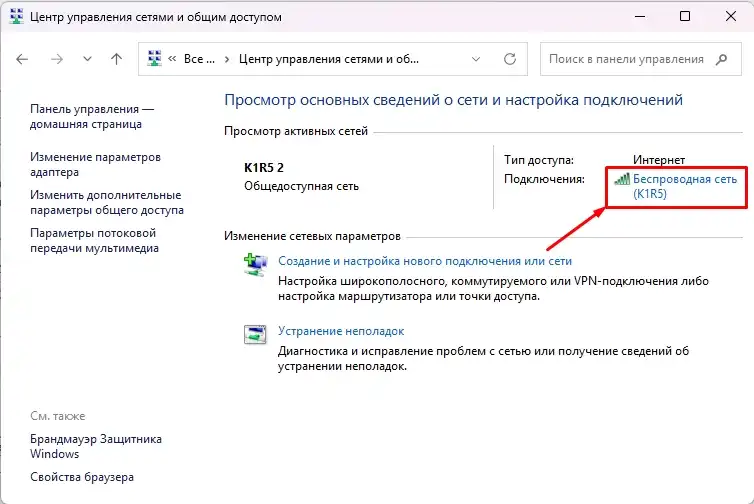Open "Брандмауэр Защитника Windows"
This screenshot has width=754, height=504.
click(x=96, y=446)
